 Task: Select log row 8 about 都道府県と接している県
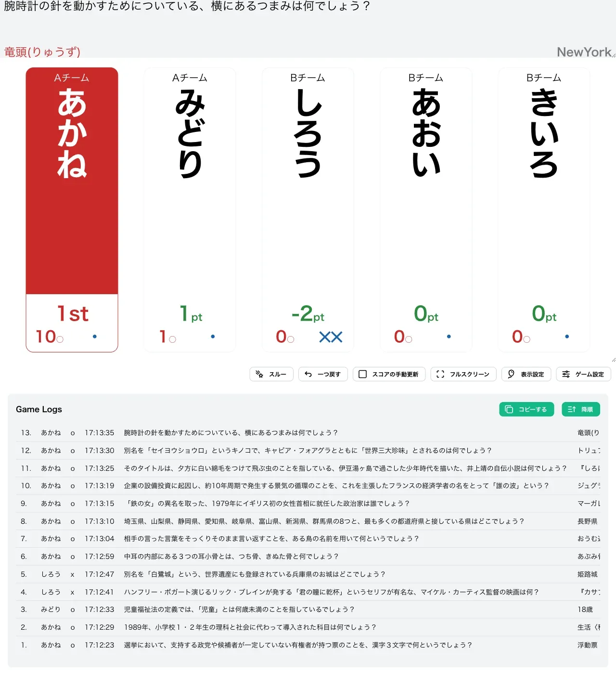(308, 521)
